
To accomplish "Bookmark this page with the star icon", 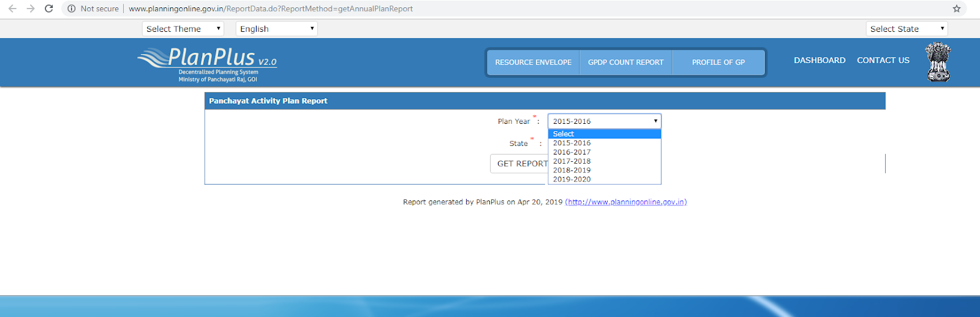I will click(x=957, y=9).
